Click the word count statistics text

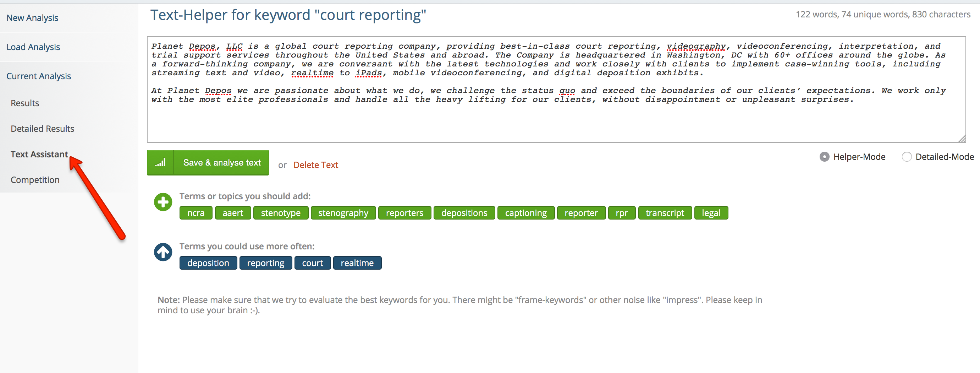883,15
